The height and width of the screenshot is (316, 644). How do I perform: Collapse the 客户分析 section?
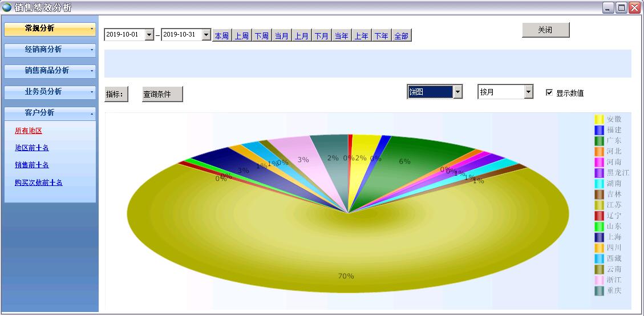coord(50,113)
